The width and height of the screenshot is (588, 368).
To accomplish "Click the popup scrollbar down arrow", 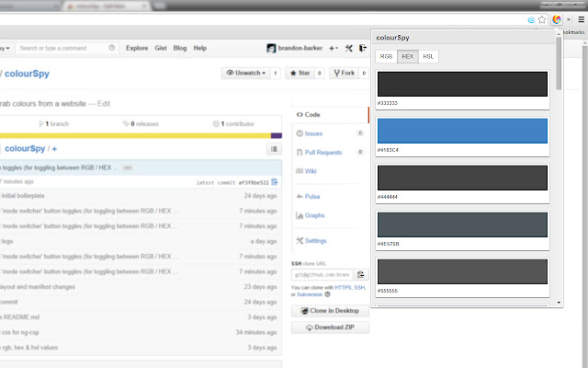I will point(559,303).
